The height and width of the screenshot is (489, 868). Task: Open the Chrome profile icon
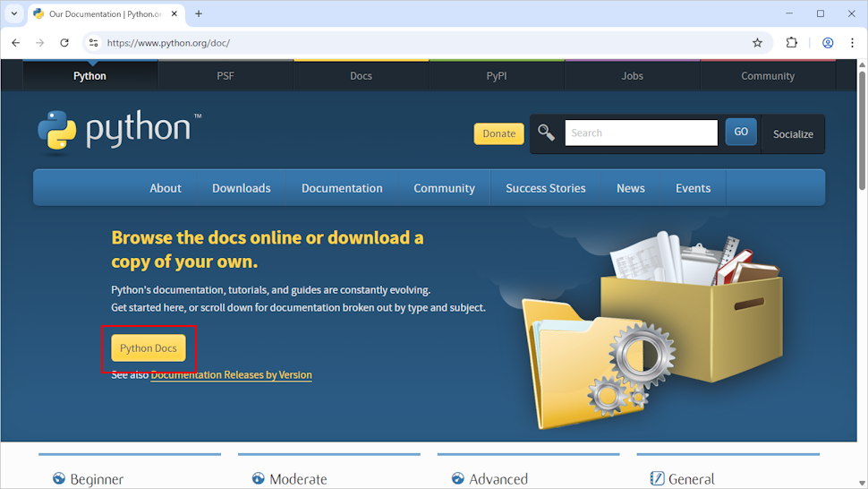click(x=828, y=43)
